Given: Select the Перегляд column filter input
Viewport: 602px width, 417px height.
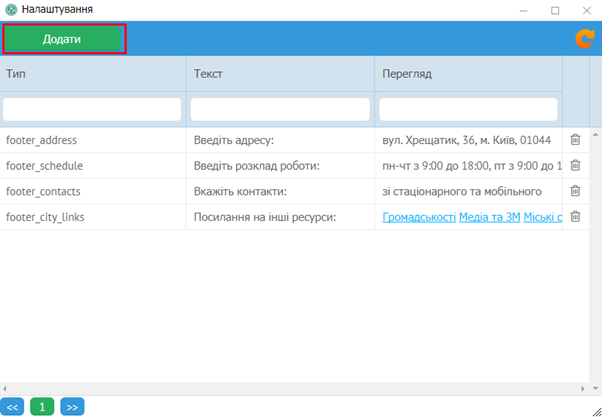Looking at the screenshot, I should (x=468, y=109).
